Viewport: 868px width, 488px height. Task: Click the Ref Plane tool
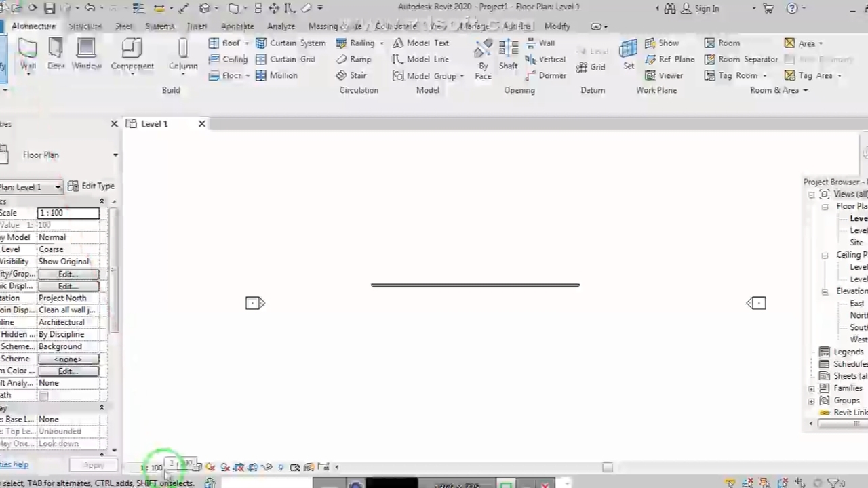point(669,59)
